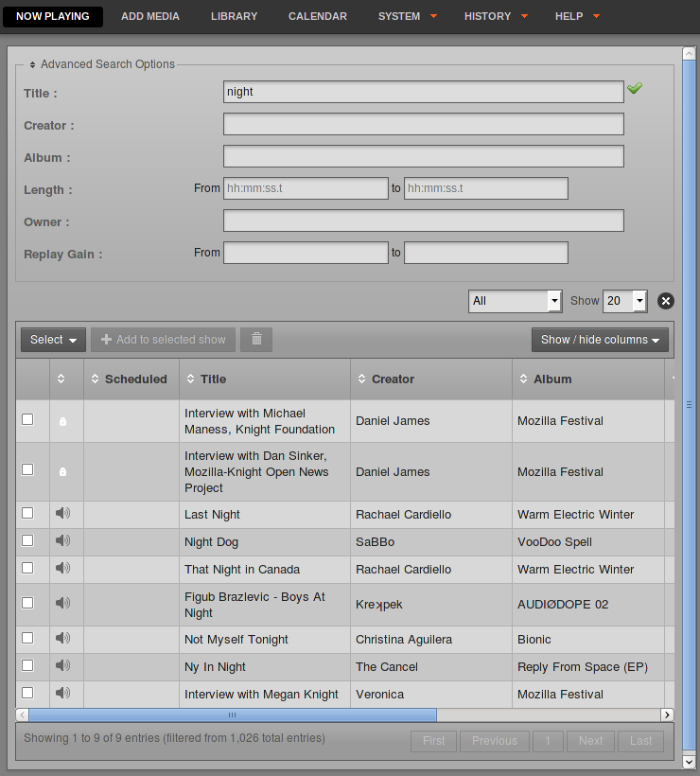Image resolution: width=700 pixels, height=776 pixels.
Task: Sort by the type icon column
Action: pyautogui.click(x=61, y=379)
